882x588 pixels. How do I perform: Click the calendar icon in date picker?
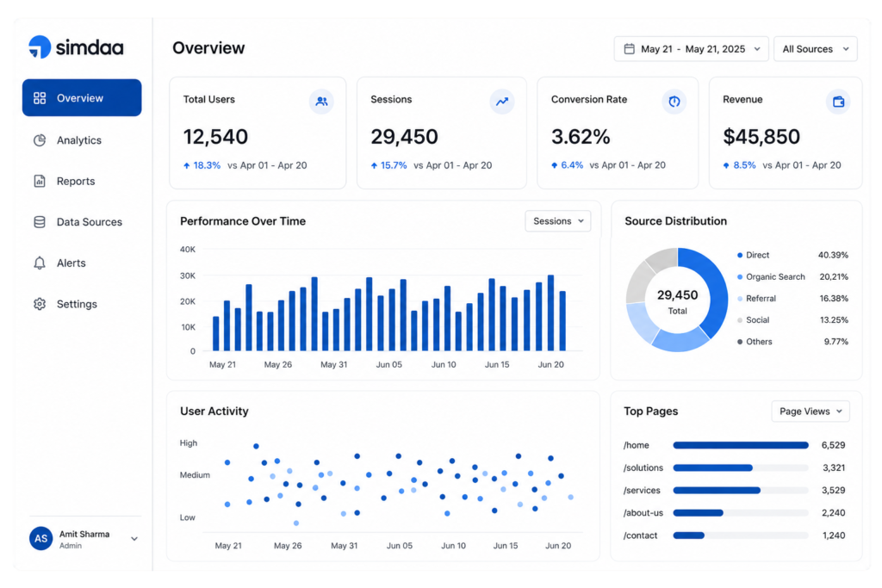click(x=630, y=49)
